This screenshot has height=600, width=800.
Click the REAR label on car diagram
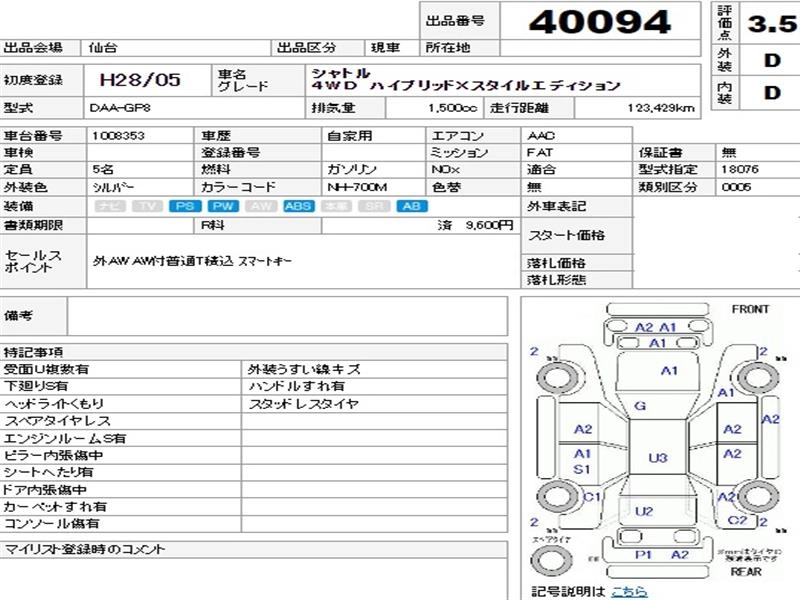pos(746,571)
